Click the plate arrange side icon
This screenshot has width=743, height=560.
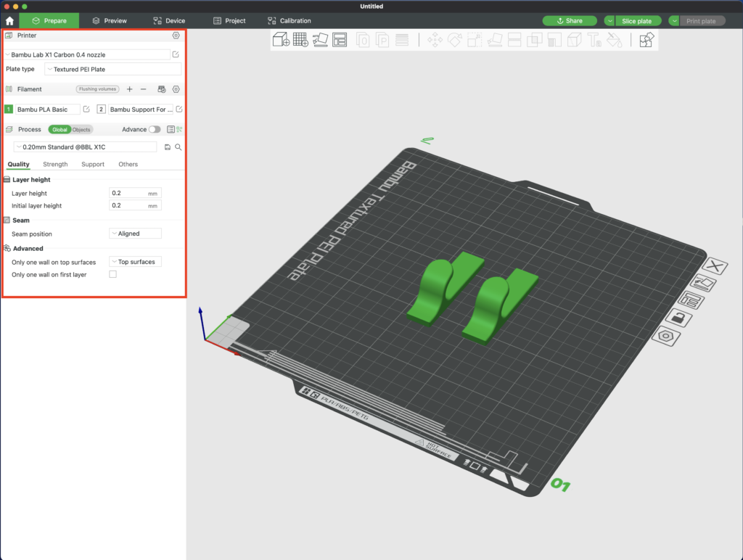(x=691, y=301)
